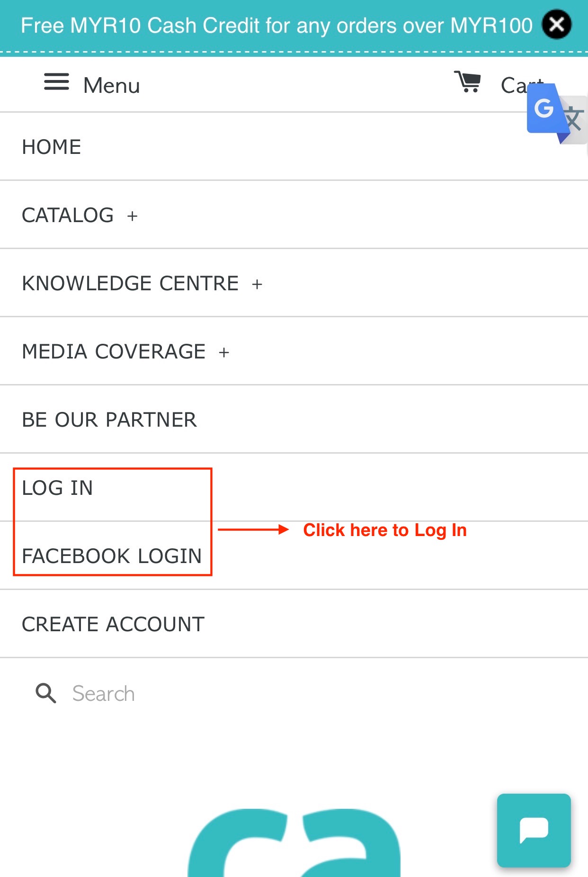Toggle the hamburger Menu icon

pyautogui.click(x=56, y=82)
